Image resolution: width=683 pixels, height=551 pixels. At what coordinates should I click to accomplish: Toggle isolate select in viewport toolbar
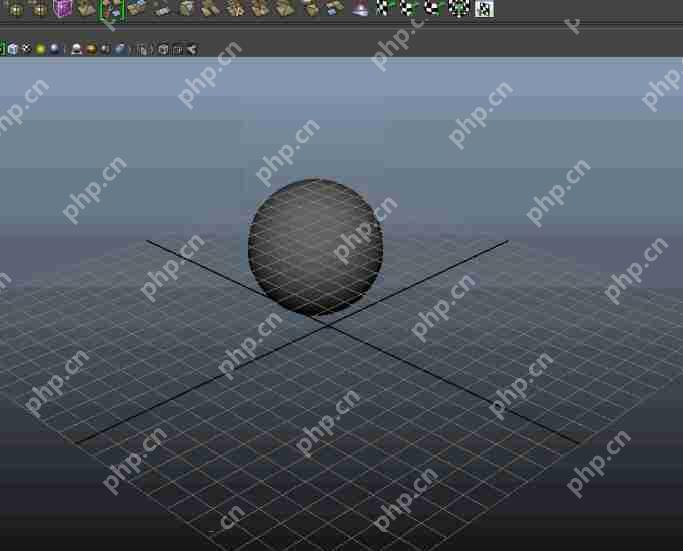[x=143, y=50]
